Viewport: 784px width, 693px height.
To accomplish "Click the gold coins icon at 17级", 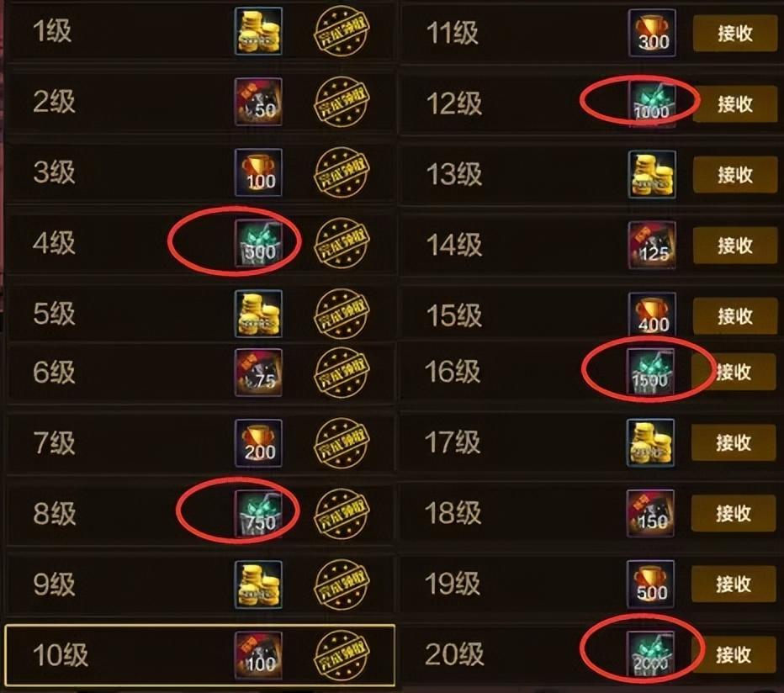I will point(650,442).
